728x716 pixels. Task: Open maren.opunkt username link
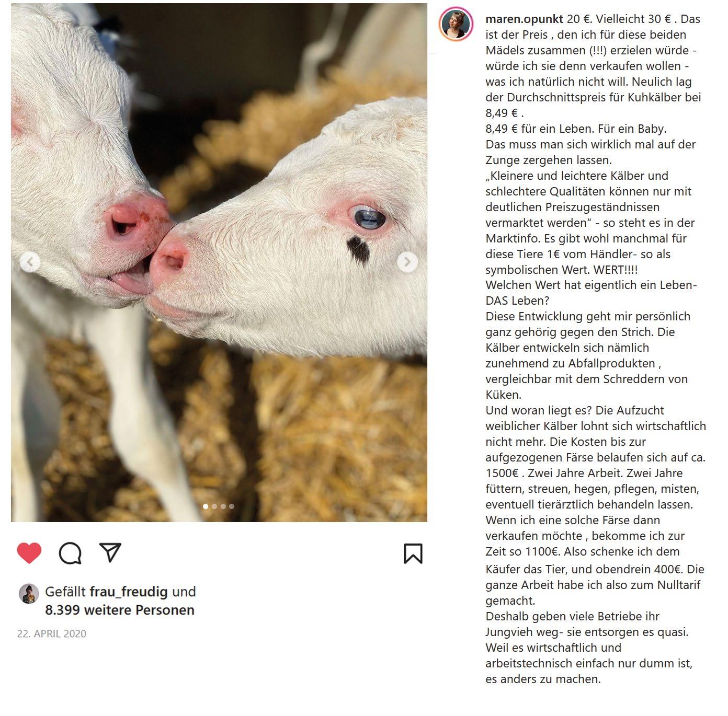(525, 19)
